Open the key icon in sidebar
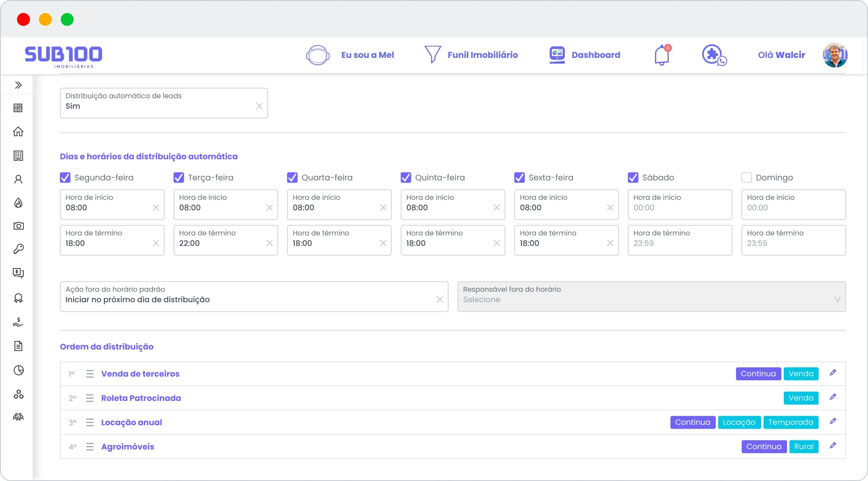The image size is (868, 481). click(18, 249)
